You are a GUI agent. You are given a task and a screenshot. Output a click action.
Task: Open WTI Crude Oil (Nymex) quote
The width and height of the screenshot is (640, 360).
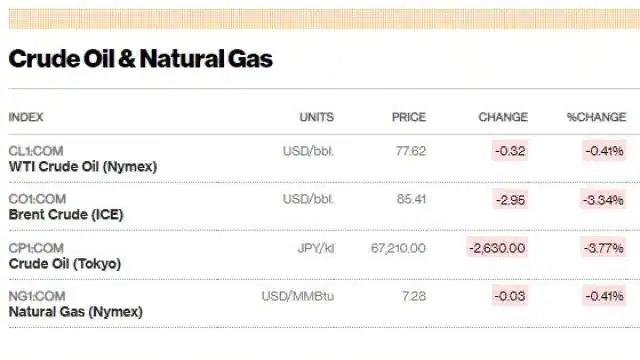pos(83,167)
